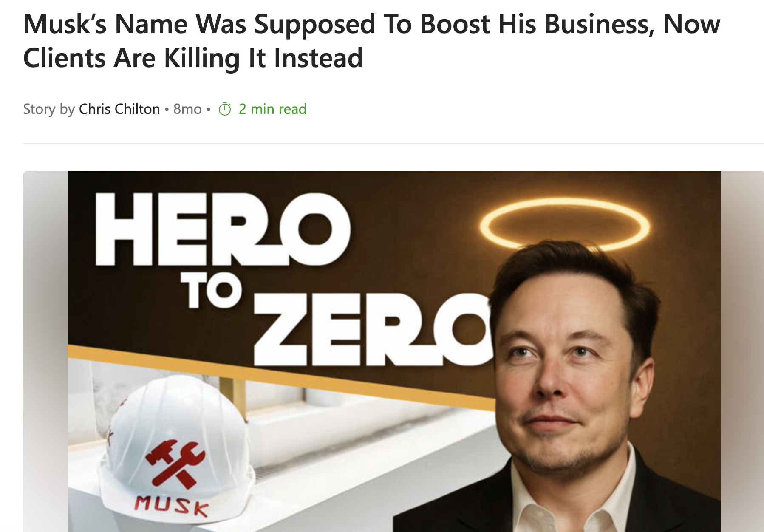The width and height of the screenshot is (764, 532).
Task: Click 'Clients Are Killing It Instead' headline line
Action: (x=193, y=58)
